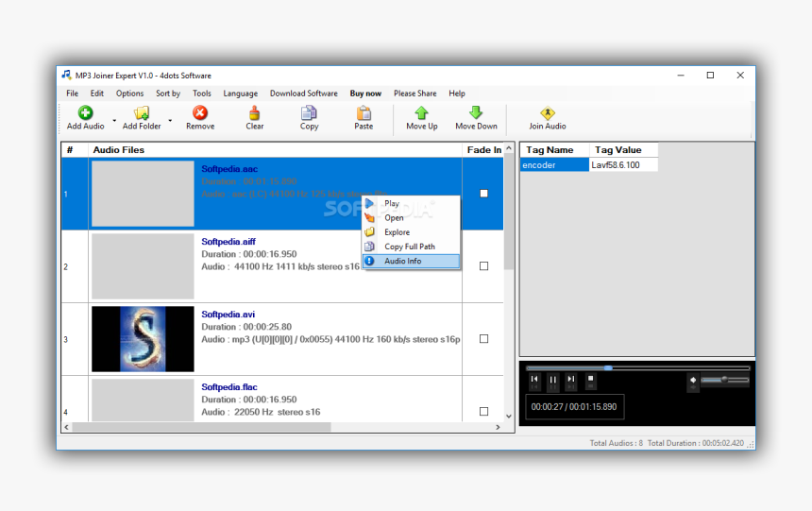Screen dimensions: 812x511
Task: Click the red Remove icon
Action: click(x=200, y=112)
